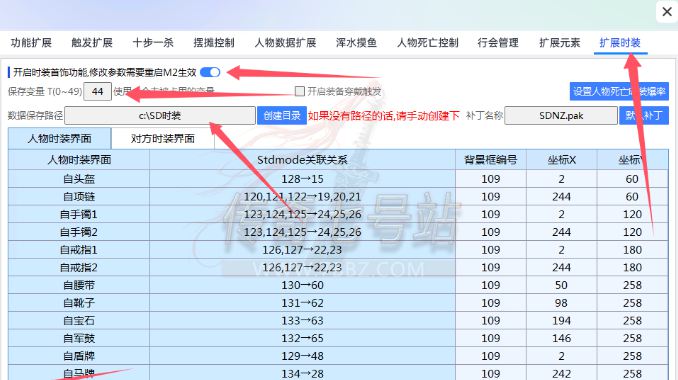678x380 pixels.
Task: Switch to the 人物死亡控制 tab
Action: [x=428, y=43]
